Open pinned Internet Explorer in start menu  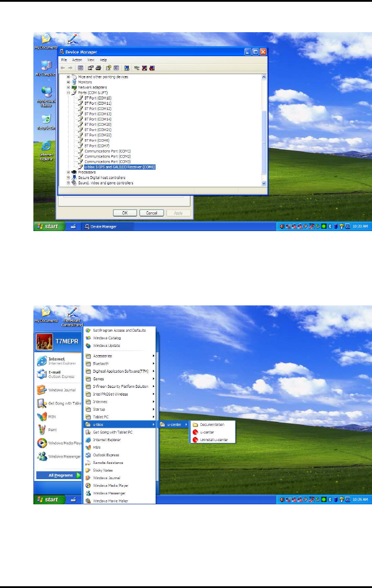click(59, 361)
